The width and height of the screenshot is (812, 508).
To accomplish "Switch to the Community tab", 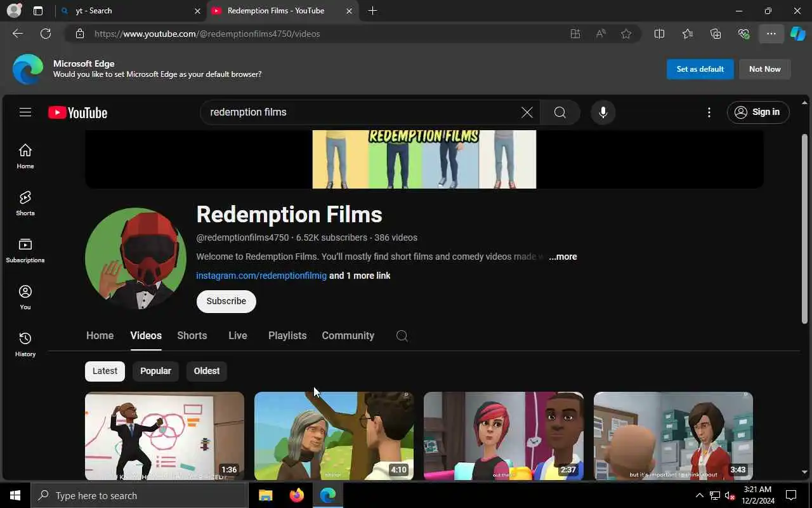I will point(348,336).
